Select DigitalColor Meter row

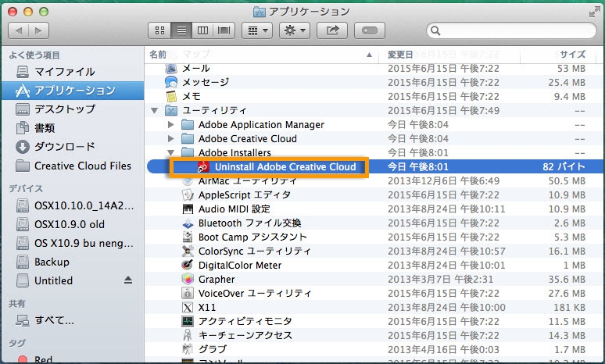point(374,266)
